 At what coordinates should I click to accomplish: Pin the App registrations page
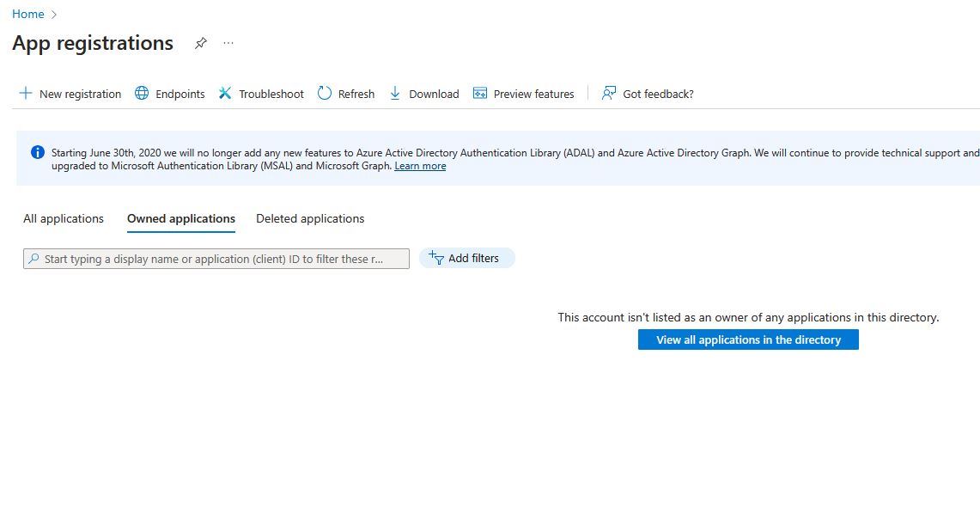pyautogui.click(x=201, y=43)
